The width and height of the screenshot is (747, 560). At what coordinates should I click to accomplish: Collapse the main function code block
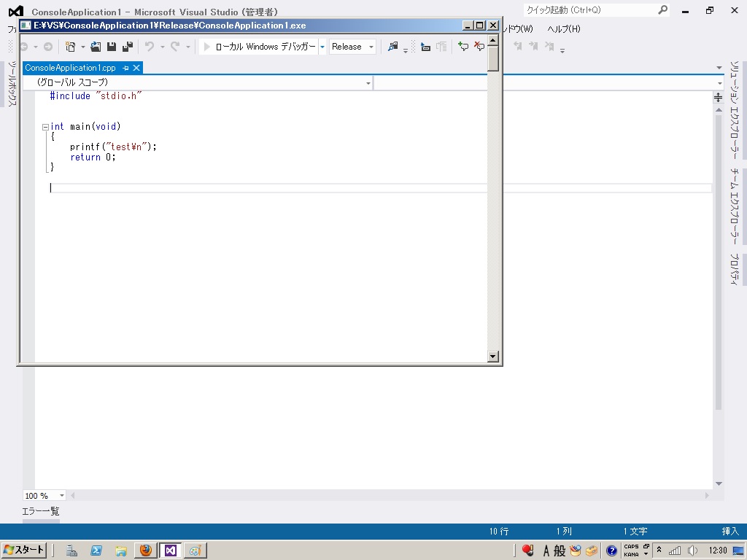tap(45, 127)
